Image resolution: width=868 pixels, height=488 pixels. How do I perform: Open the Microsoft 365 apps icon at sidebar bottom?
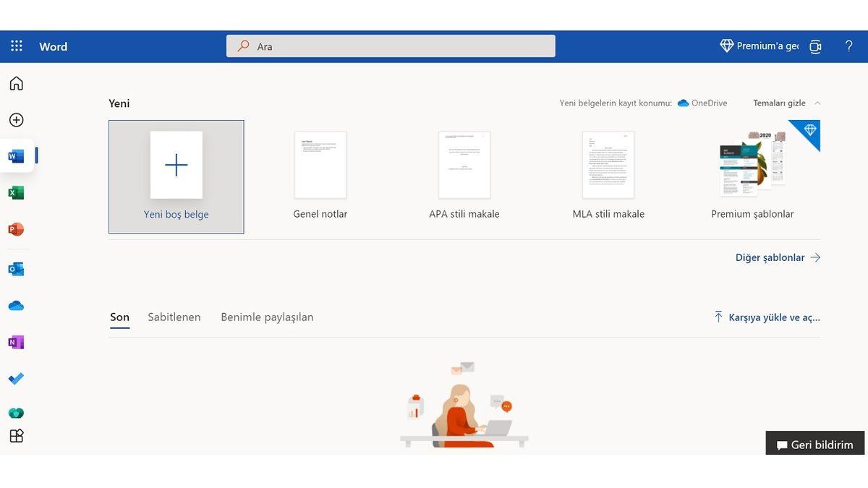(16, 435)
